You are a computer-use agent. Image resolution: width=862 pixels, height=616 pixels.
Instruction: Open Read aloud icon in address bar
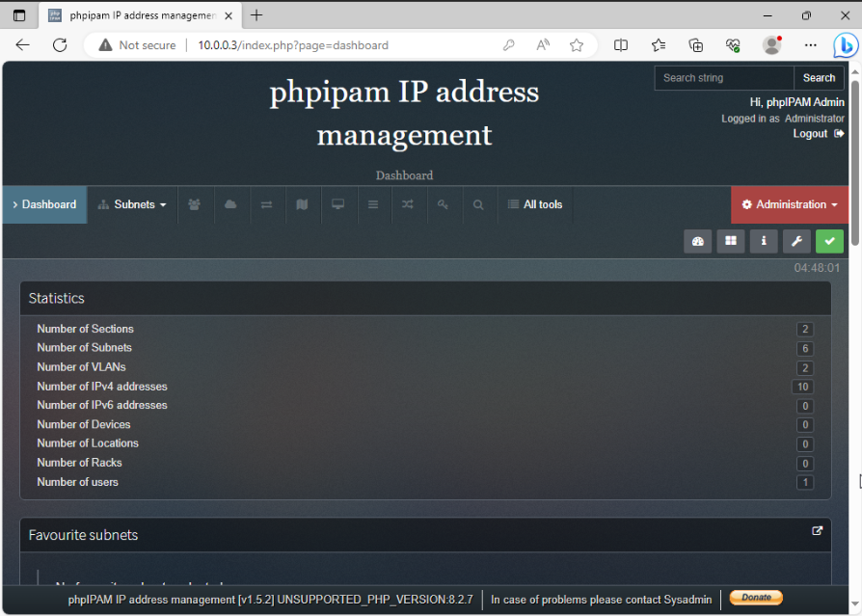(x=543, y=45)
